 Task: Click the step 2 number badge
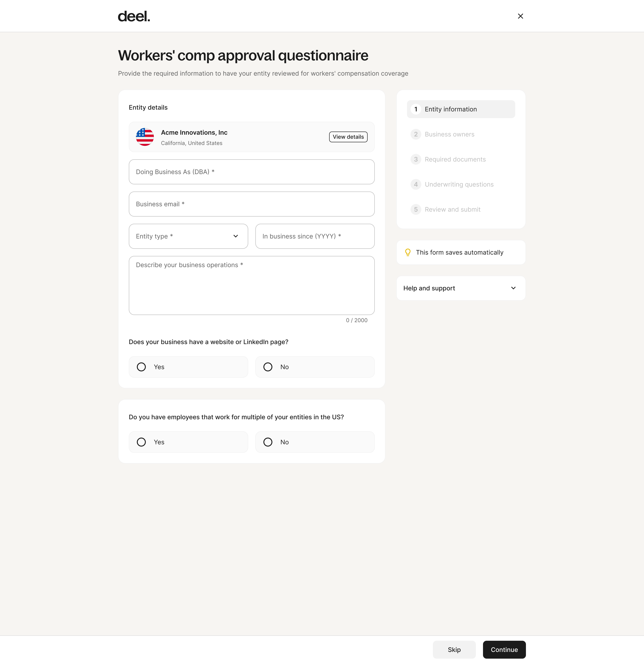[416, 134]
